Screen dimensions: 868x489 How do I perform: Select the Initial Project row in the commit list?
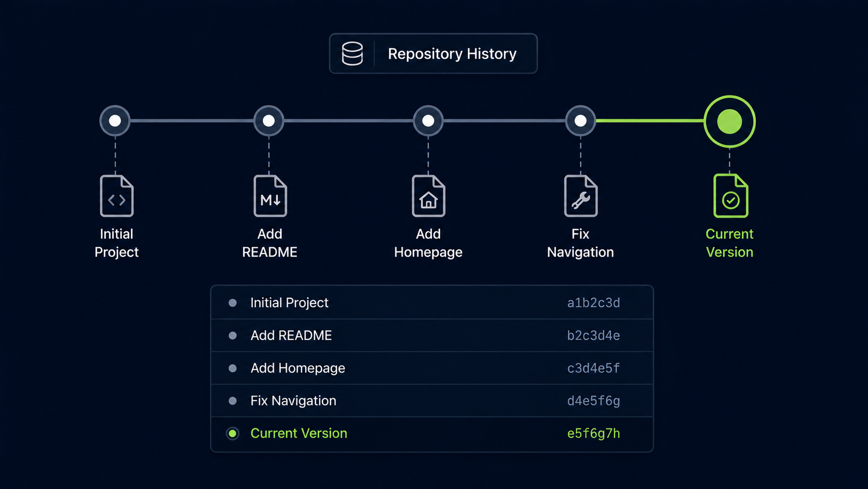tap(432, 302)
